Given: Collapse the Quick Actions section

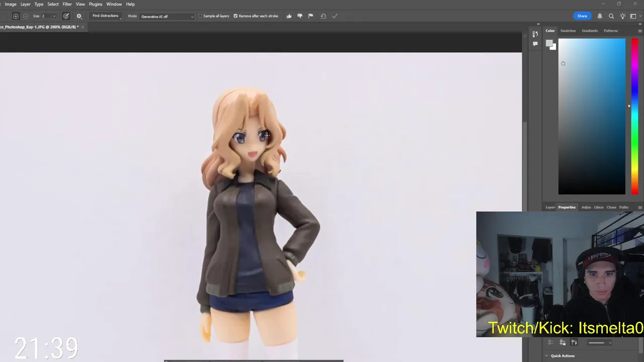Looking at the screenshot, I should point(547,355).
